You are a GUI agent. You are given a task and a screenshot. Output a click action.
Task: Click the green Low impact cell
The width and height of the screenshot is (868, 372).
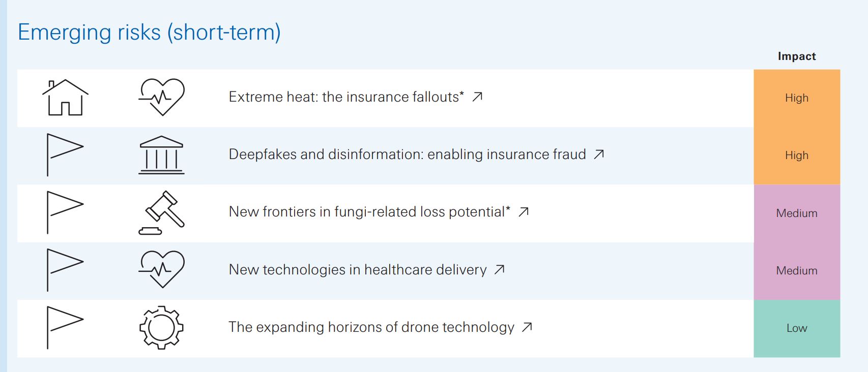click(x=797, y=328)
